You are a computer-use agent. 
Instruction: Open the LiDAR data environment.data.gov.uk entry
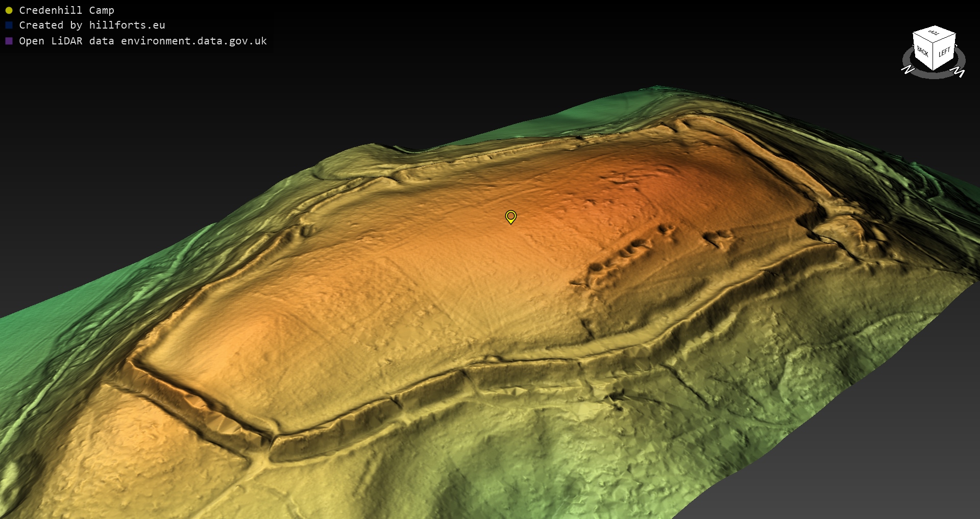pyautogui.click(x=143, y=41)
